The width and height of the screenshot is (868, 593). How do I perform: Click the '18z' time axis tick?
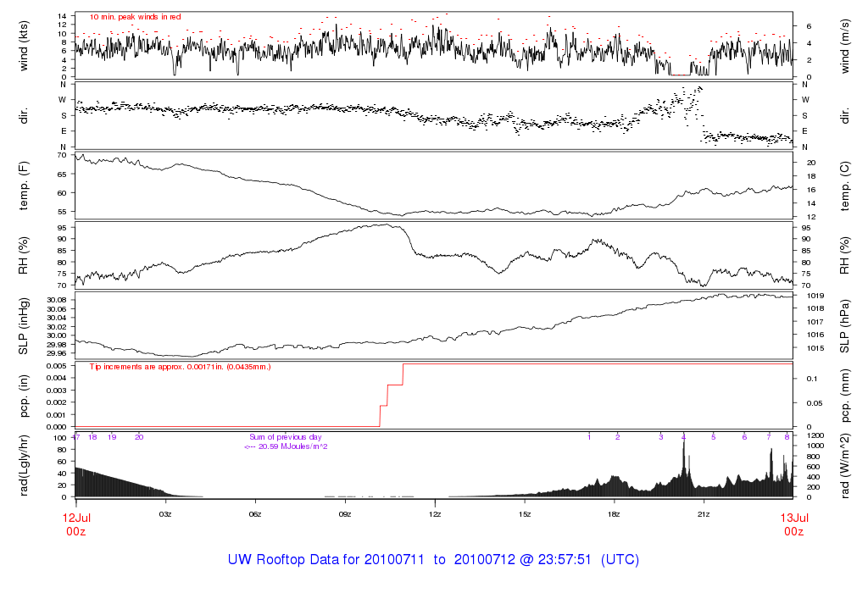(x=614, y=514)
